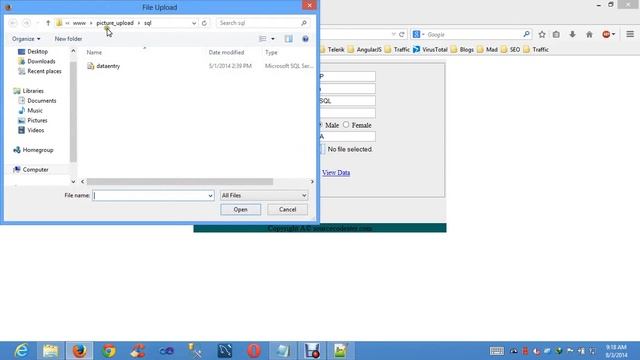640x360 pixels.
Task: Click the search magnifier in Search sql box
Action: point(304,23)
